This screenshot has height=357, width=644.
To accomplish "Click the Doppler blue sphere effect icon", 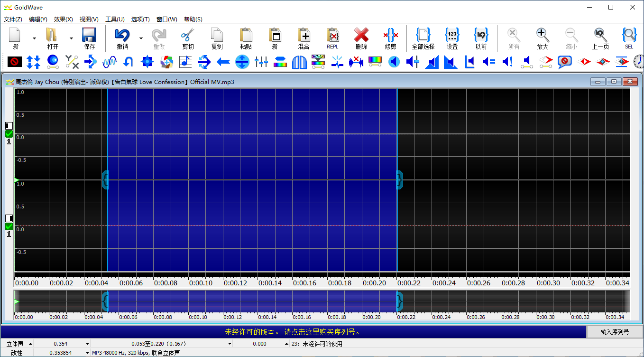I will click(x=53, y=62).
